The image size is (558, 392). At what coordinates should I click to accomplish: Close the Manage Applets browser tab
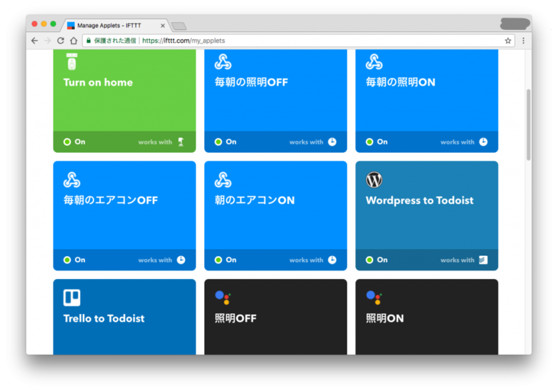[163, 26]
